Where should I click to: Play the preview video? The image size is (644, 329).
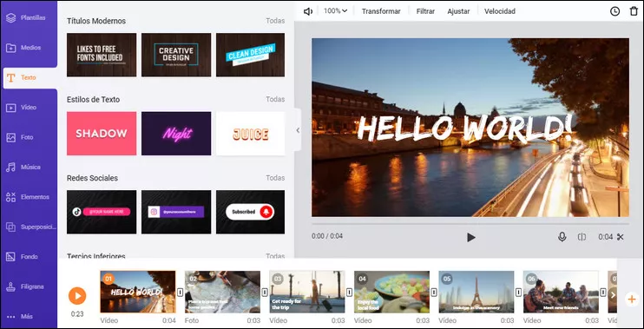[471, 237]
